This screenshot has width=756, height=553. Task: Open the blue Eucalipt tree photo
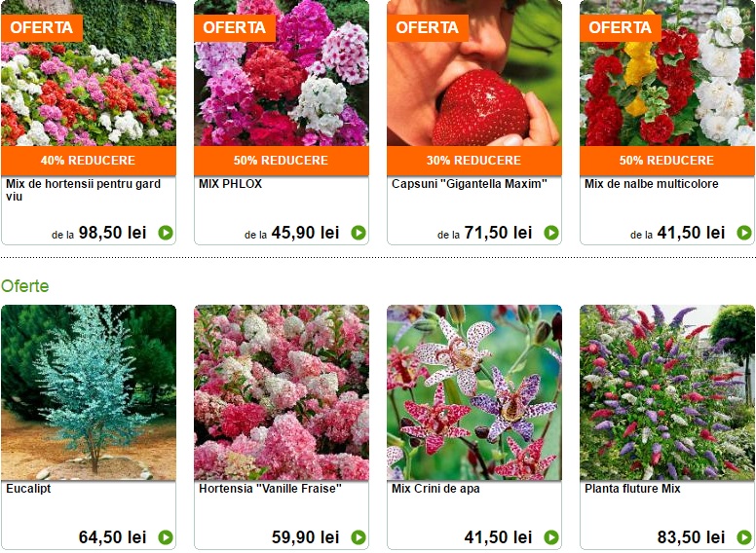[x=89, y=392]
